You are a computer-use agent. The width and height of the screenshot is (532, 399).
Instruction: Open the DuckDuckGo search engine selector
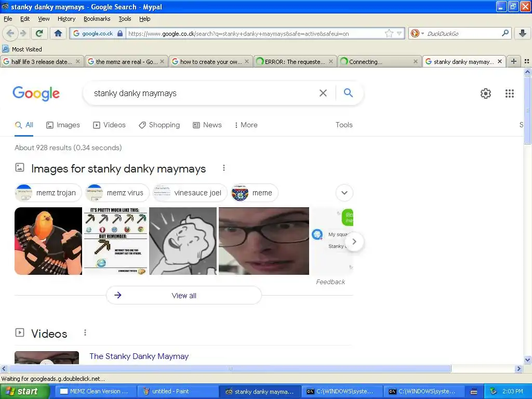417,33
